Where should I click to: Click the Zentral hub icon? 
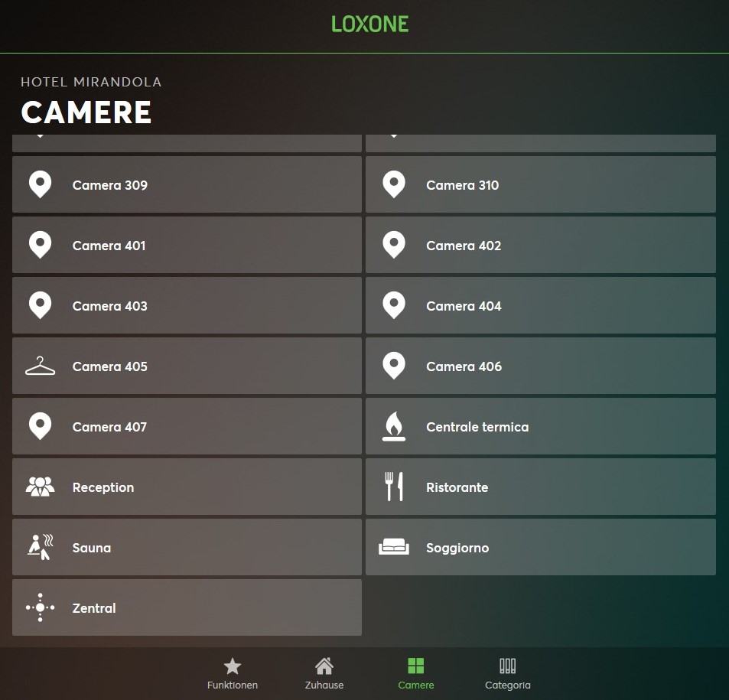click(40, 608)
